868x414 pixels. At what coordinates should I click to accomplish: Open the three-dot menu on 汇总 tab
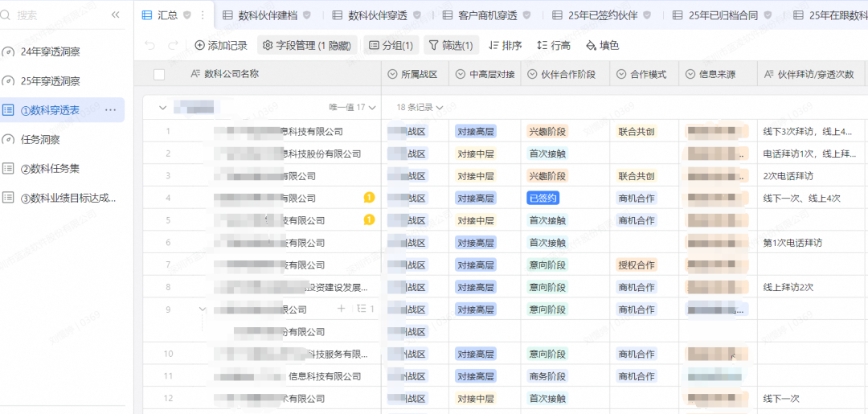tap(202, 14)
